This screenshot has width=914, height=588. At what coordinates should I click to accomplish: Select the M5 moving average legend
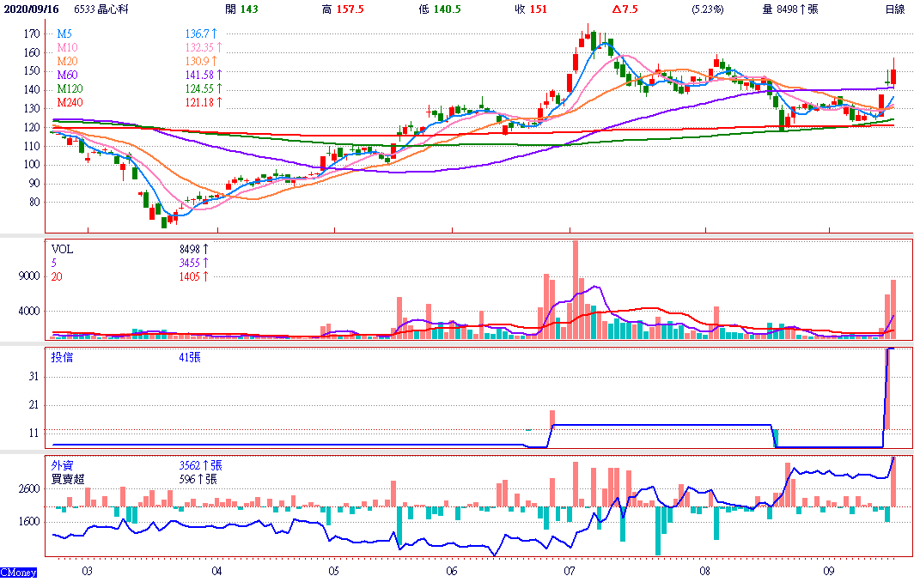tap(64, 33)
